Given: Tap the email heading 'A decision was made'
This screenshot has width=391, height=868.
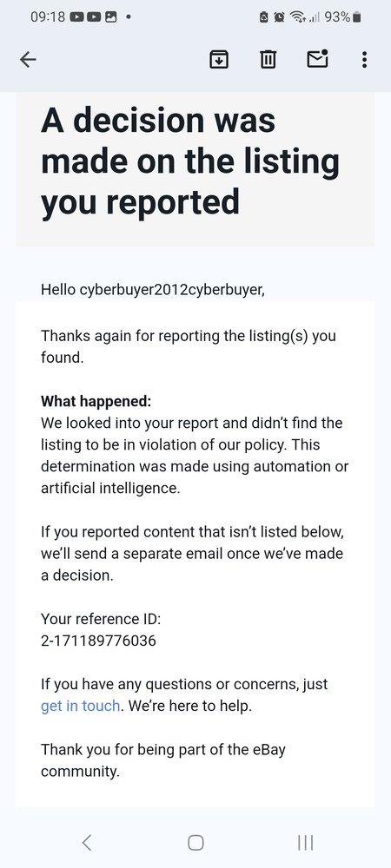Looking at the screenshot, I should point(190,161).
